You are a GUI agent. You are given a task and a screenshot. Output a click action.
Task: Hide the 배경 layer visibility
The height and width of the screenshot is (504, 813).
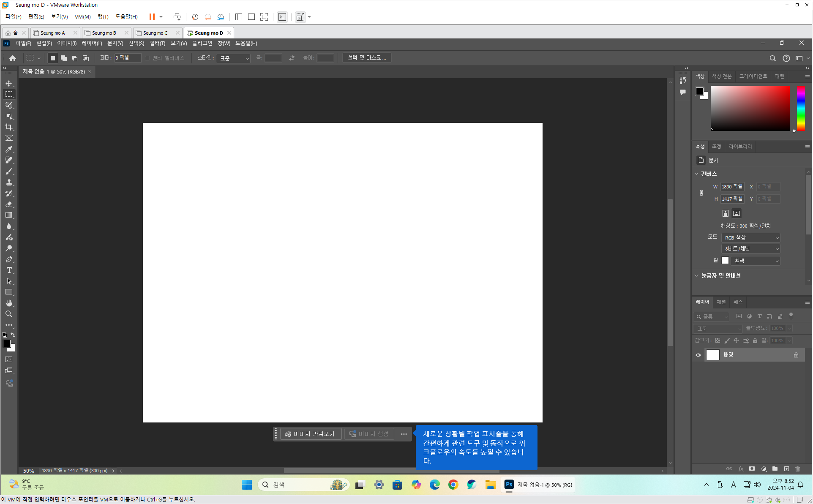pyautogui.click(x=698, y=355)
